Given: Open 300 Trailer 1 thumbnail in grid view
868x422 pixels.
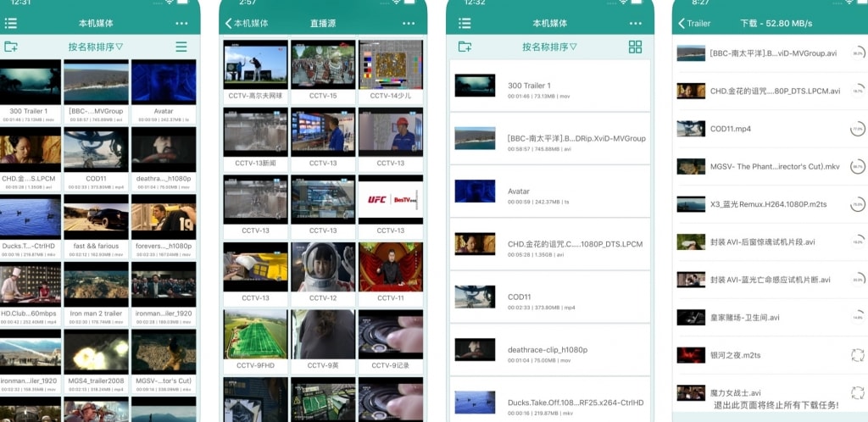Looking at the screenshot, I should 29,82.
